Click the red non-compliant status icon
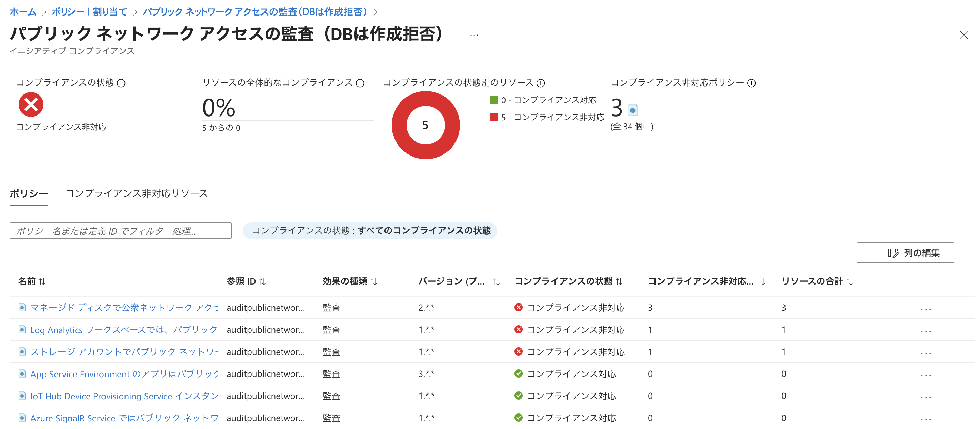 click(31, 104)
